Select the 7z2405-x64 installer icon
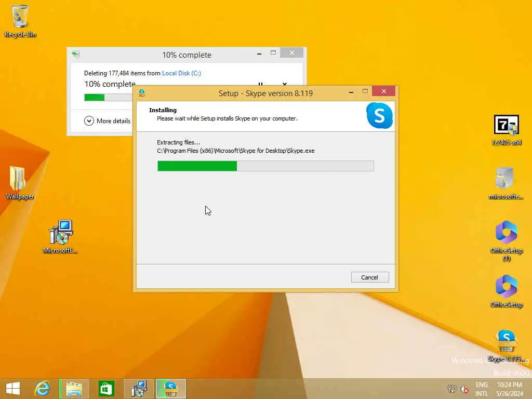Viewport: 532px width, 399px height. pos(506,130)
